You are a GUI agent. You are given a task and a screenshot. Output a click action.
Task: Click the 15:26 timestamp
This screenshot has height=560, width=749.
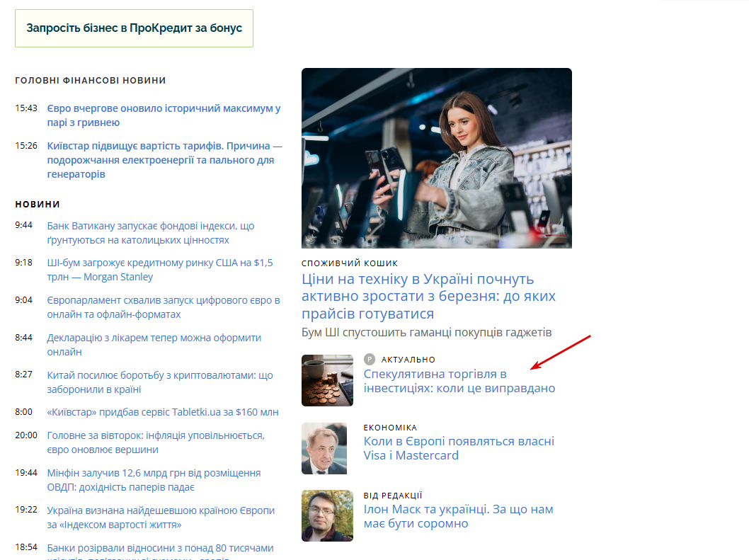[x=25, y=145]
